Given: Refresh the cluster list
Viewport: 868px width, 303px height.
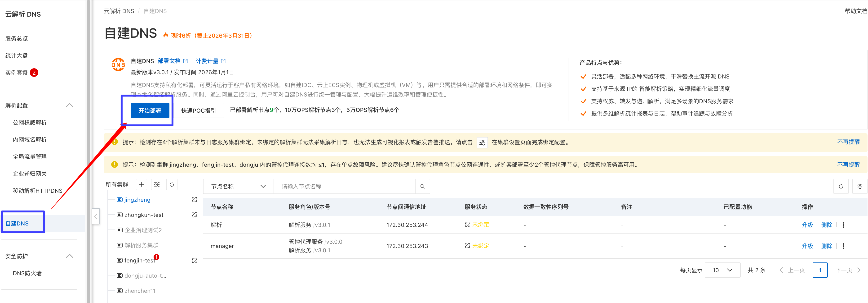Looking at the screenshot, I should tap(172, 184).
